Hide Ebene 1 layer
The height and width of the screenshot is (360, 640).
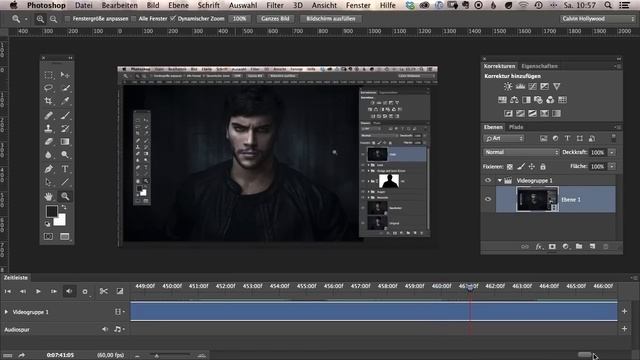point(488,199)
